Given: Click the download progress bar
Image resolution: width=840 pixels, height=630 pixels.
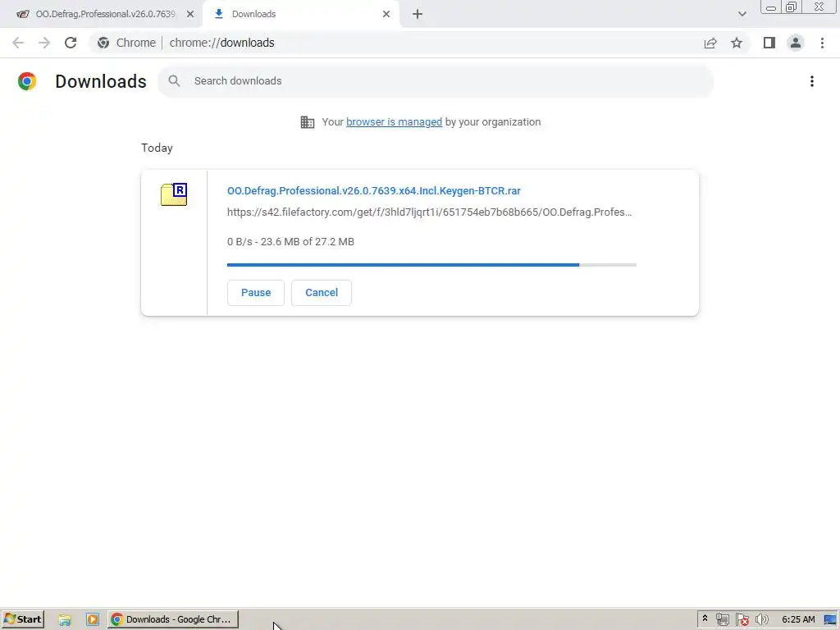Looking at the screenshot, I should tap(431, 265).
